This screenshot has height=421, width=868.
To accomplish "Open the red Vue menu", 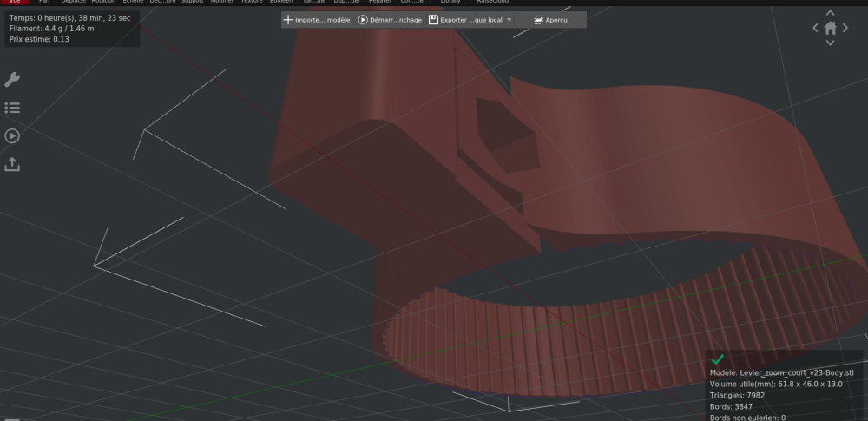I will [x=15, y=2].
